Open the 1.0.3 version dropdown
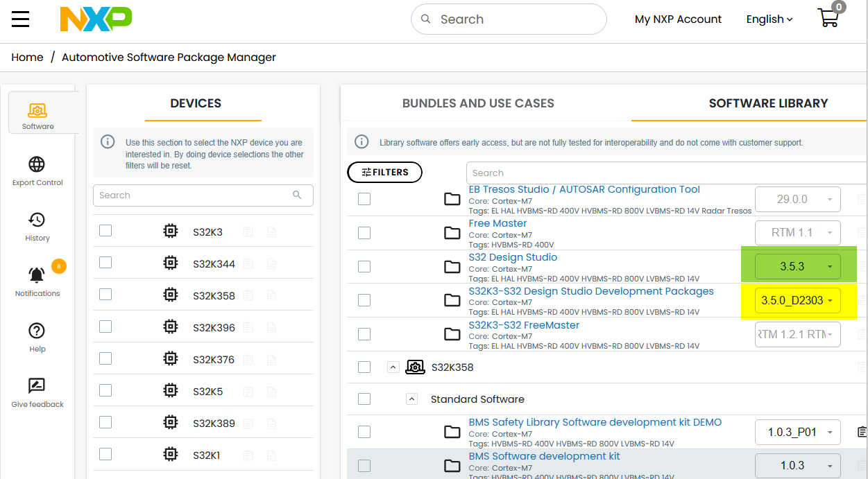This screenshot has width=868, height=479. click(798, 465)
